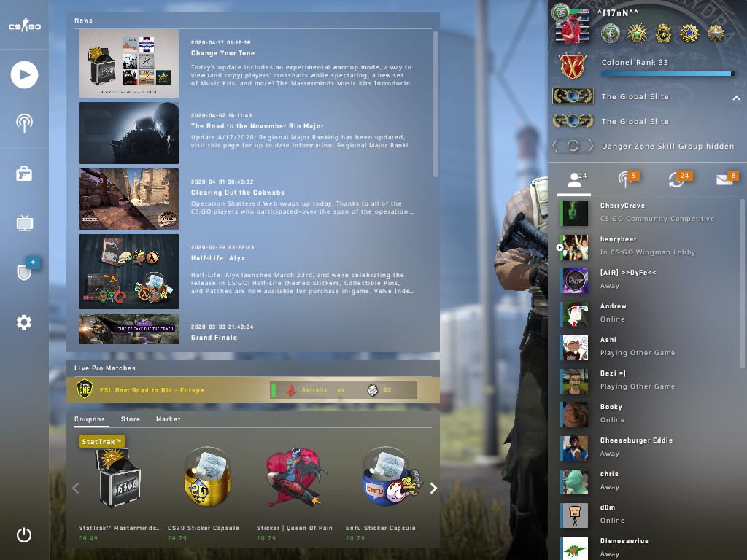747x560 pixels.
Task: Click In CS:GO Wingman Lobby status
Action: (x=648, y=252)
